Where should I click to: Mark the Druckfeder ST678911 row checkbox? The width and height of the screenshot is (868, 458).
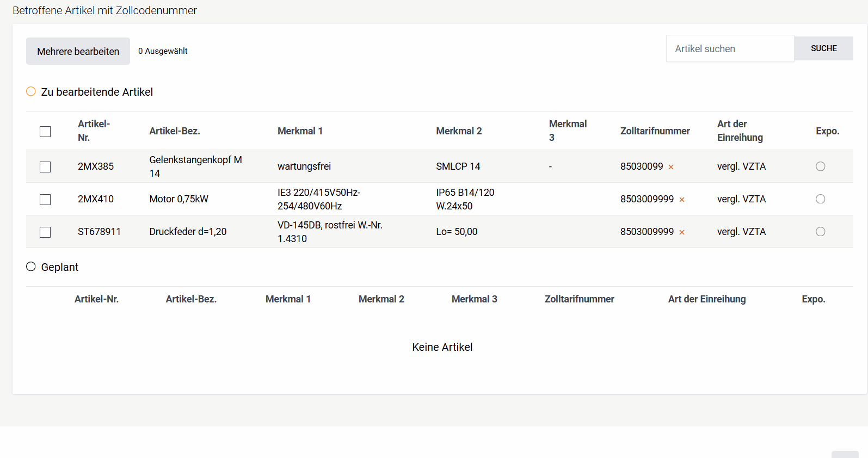click(45, 232)
